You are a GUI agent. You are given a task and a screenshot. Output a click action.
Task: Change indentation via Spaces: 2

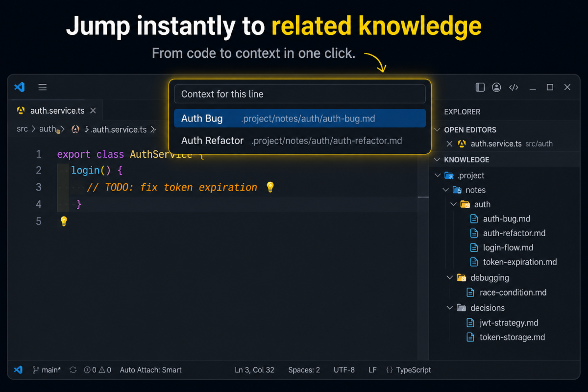[304, 370]
